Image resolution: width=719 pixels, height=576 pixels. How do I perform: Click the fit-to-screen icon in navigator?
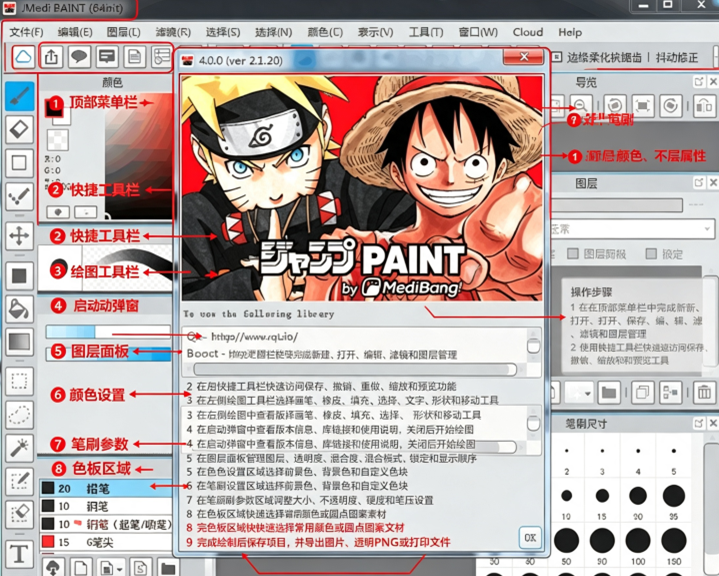(x=643, y=106)
